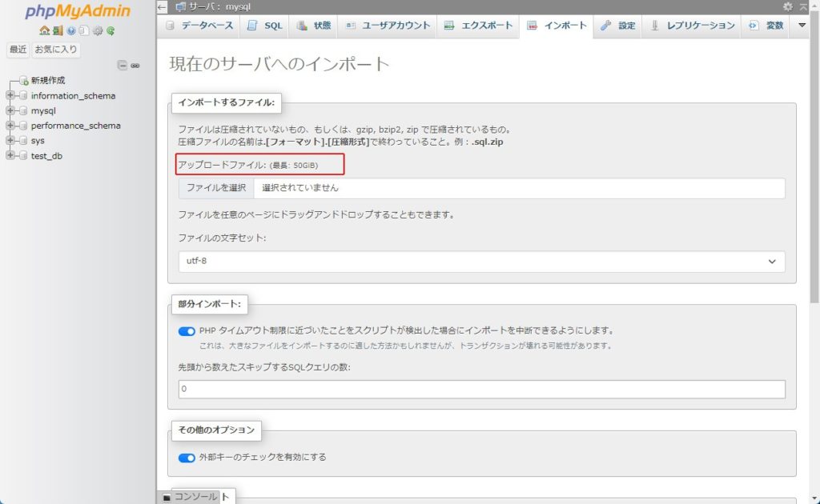820x504 pixels.
Task: Click the logout door icon
Action: click(58, 31)
